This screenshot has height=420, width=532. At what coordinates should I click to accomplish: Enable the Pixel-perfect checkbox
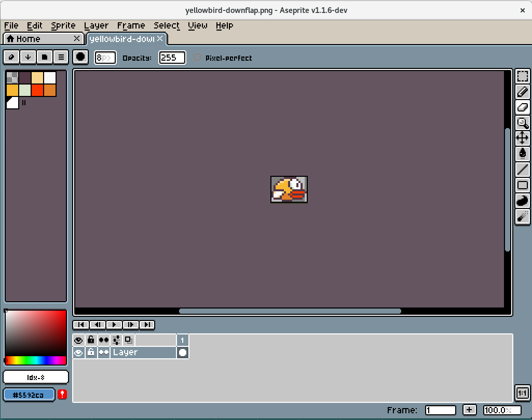[x=197, y=57]
